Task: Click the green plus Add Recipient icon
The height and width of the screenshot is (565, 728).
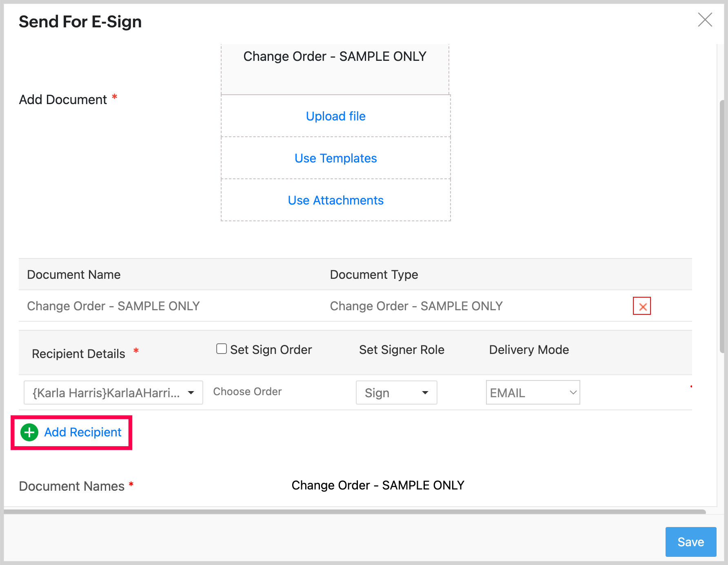Action: (29, 432)
